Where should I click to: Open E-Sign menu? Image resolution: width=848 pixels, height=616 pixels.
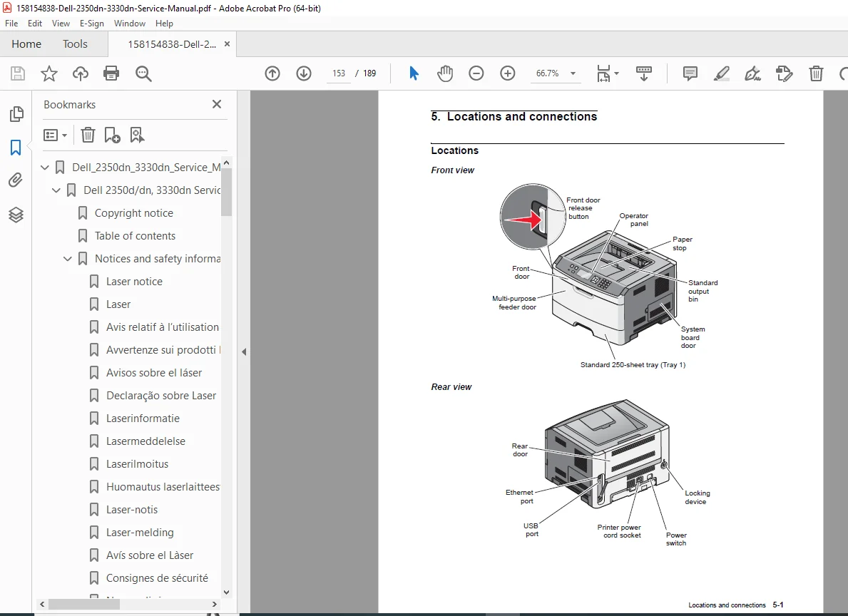click(x=91, y=24)
